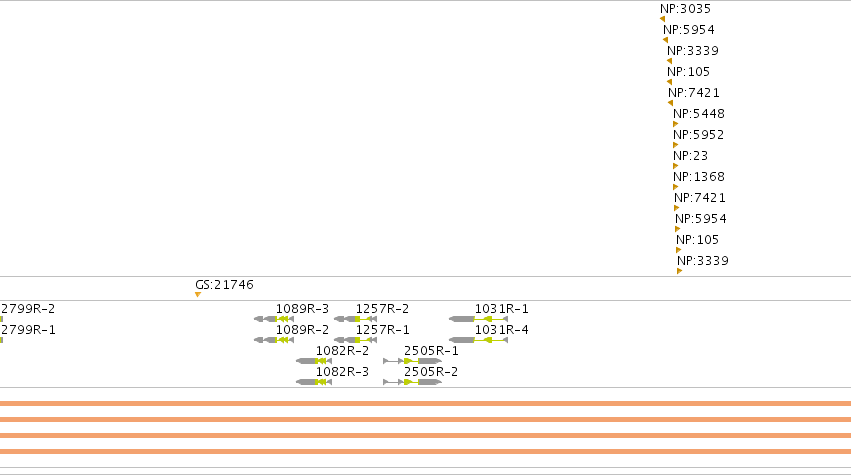Click the left-pointing NP:105 triangle marker
This screenshot has height=475, width=851.
point(670,83)
